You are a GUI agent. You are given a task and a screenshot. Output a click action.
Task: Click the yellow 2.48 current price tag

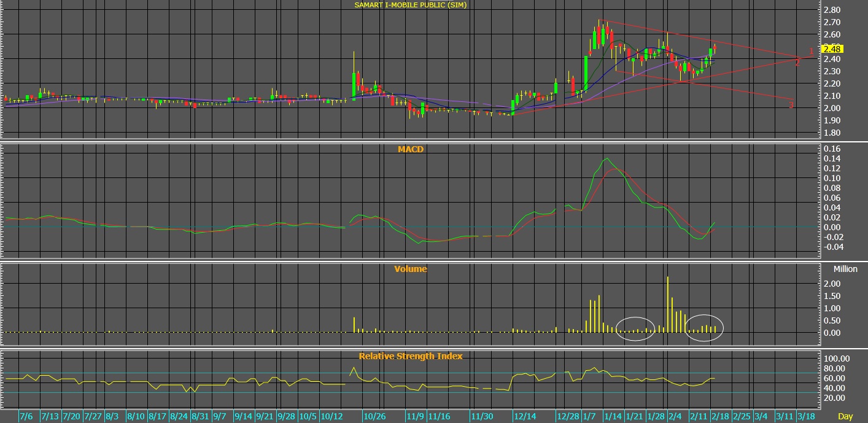pyautogui.click(x=834, y=49)
